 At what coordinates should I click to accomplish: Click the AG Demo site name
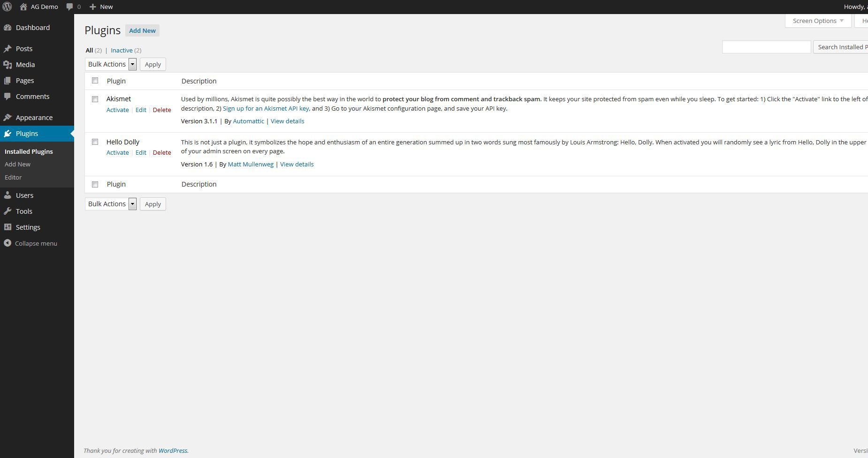pyautogui.click(x=44, y=7)
